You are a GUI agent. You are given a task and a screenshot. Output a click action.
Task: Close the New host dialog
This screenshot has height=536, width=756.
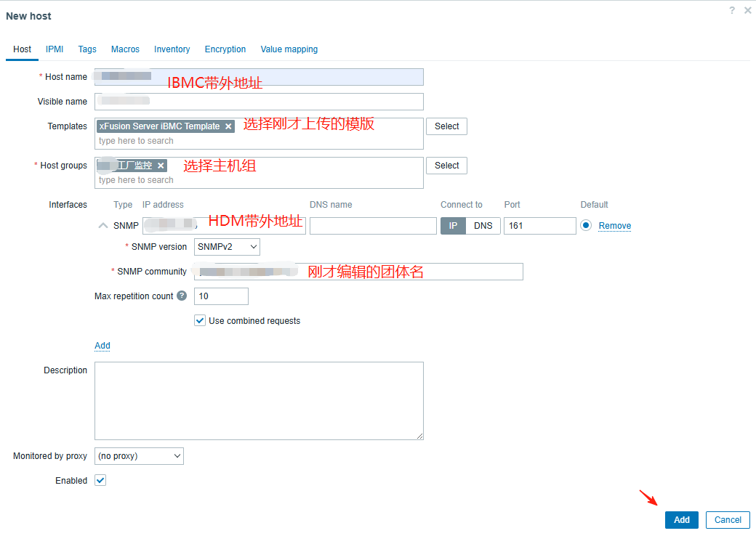[747, 11]
